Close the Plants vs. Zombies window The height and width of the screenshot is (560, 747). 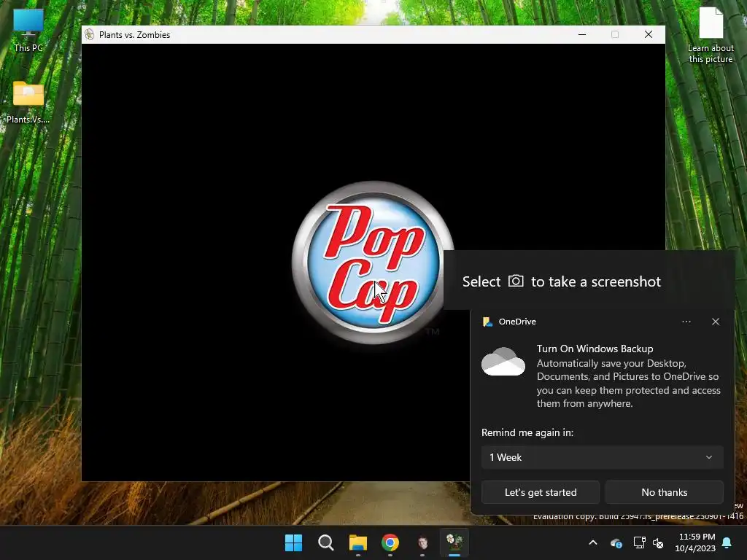coord(649,34)
